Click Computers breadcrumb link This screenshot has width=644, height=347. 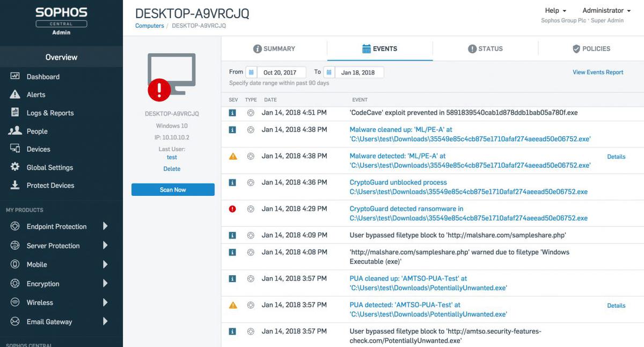click(x=149, y=26)
